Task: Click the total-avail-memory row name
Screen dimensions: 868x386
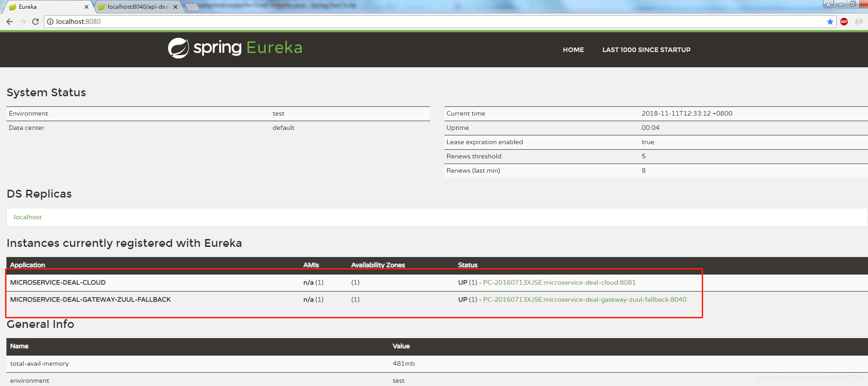Action: pyautogui.click(x=40, y=363)
